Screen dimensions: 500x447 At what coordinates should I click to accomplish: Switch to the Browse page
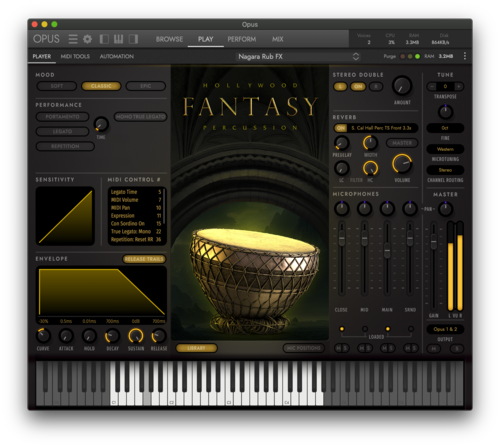(x=169, y=39)
